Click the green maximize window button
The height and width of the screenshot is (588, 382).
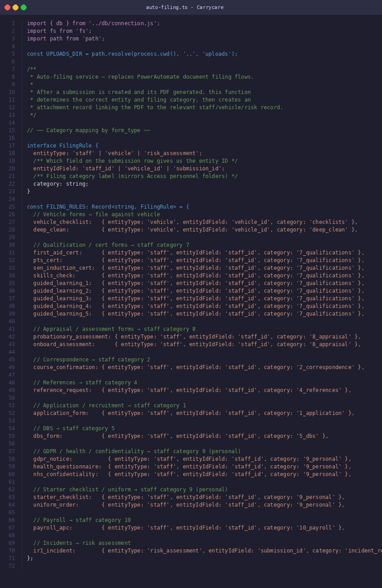click(23, 7)
